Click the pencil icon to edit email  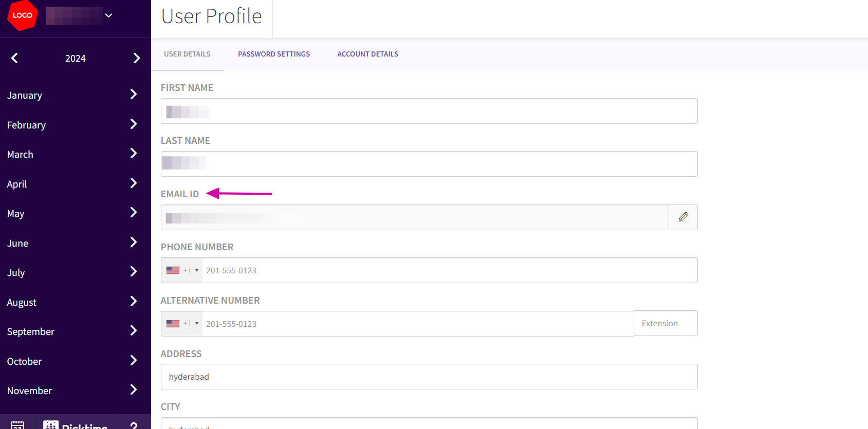coord(683,217)
